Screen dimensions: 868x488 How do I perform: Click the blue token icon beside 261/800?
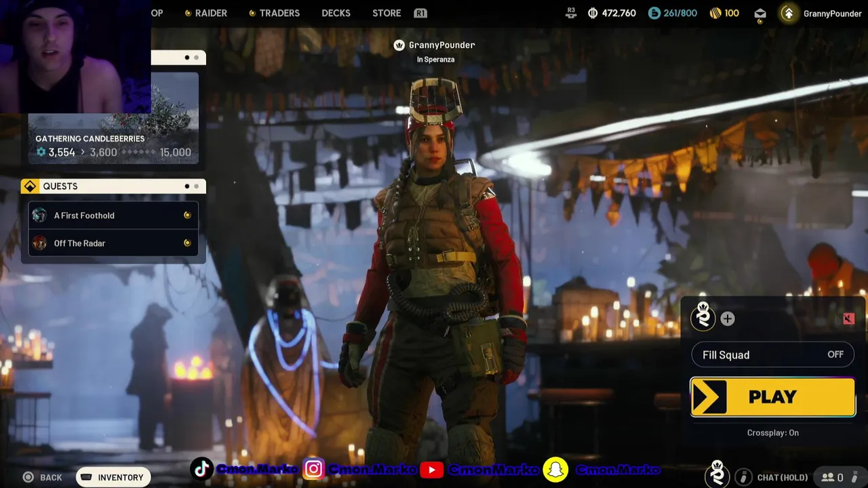point(654,13)
